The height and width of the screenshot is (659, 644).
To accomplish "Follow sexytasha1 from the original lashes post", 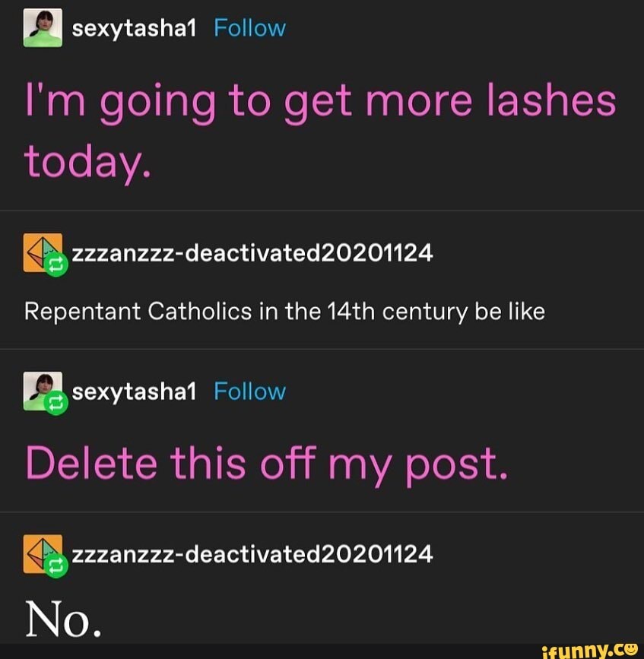I will [x=249, y=28].
